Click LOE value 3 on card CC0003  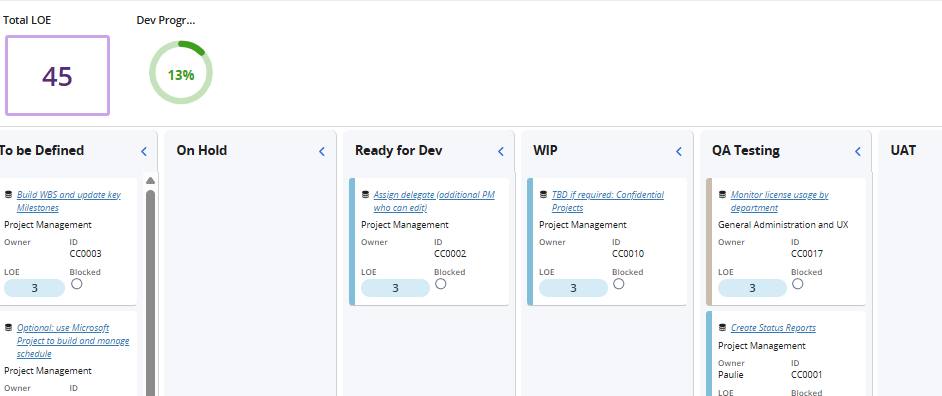point(34,288)
